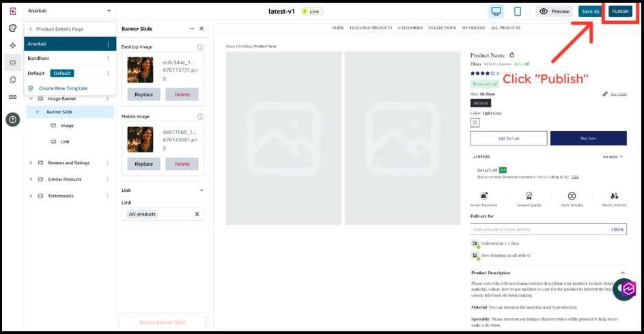Switch to mobile preview mode
Viewport: 644px width, 334px height.
tap(518, 12)
